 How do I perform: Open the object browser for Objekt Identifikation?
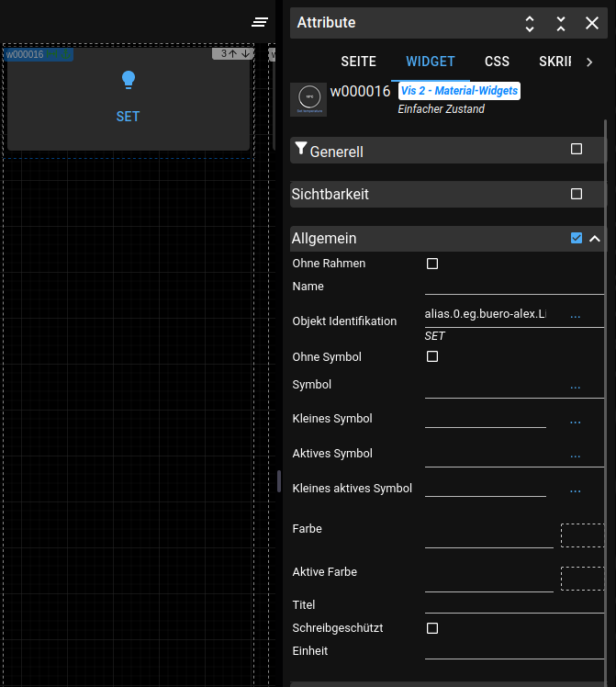point(576,315)
